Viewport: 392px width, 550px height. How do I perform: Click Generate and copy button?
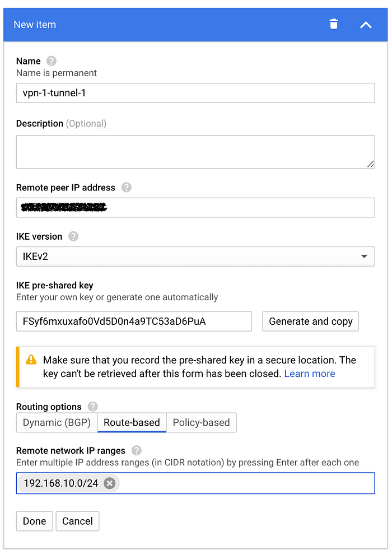[310, 321]
